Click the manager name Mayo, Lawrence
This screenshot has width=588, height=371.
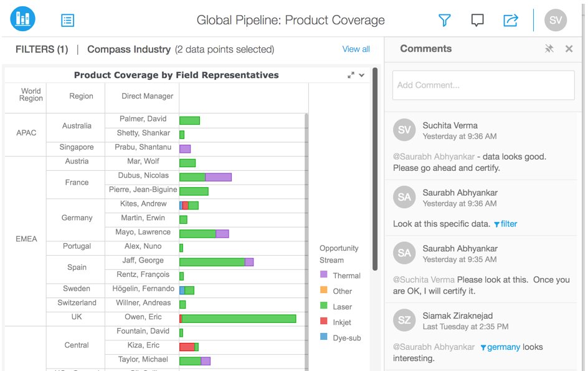(143, 232)
